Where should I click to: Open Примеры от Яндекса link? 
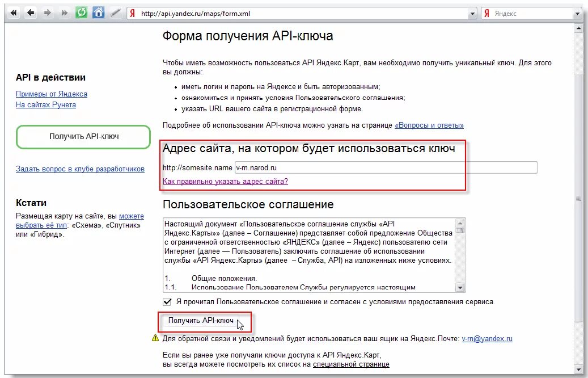click(x=52, y=94)
